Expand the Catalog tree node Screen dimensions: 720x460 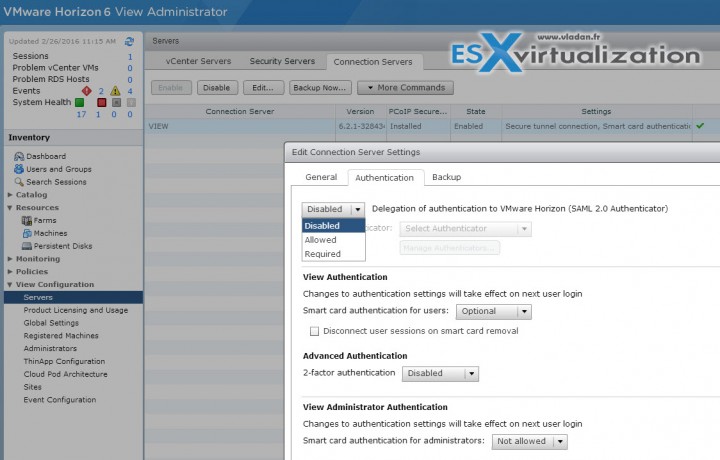(x=10, y=195)
